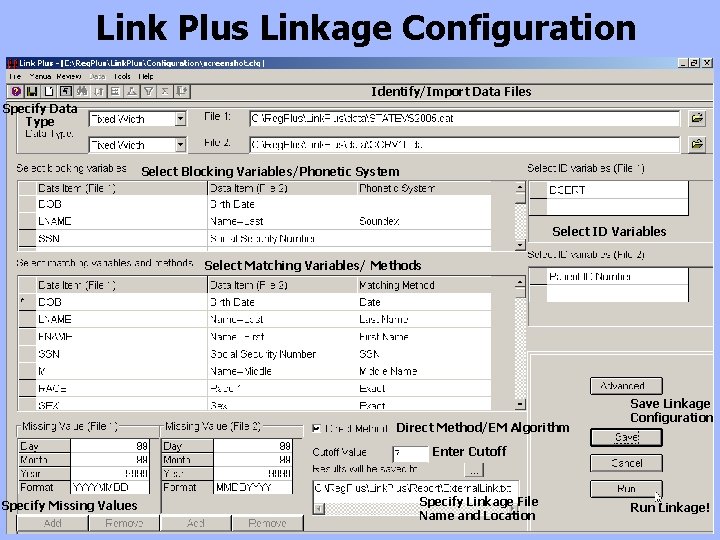The height and width of the screenshot is (540, 720).
Task: Click the grid table toolbar icon
Action: click(x=115, y=91)
